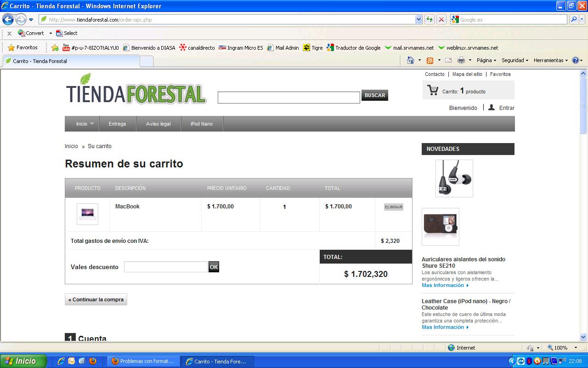Screen dimensions: 588x368
Task: Click the MacBook product thumbnail
Action: [x=87, y=214]
